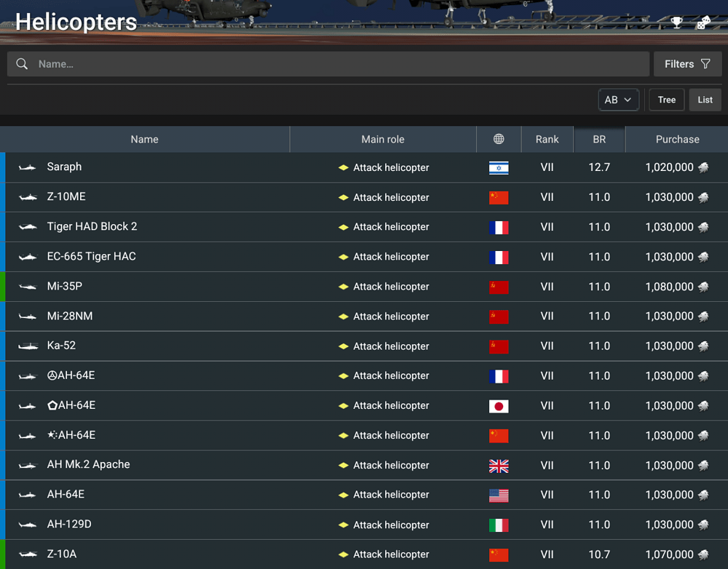The width and height of the screenshot is (728, 569).
Task: Open the EC-665 Tiger HAC entry
Action: coord(364,257)
